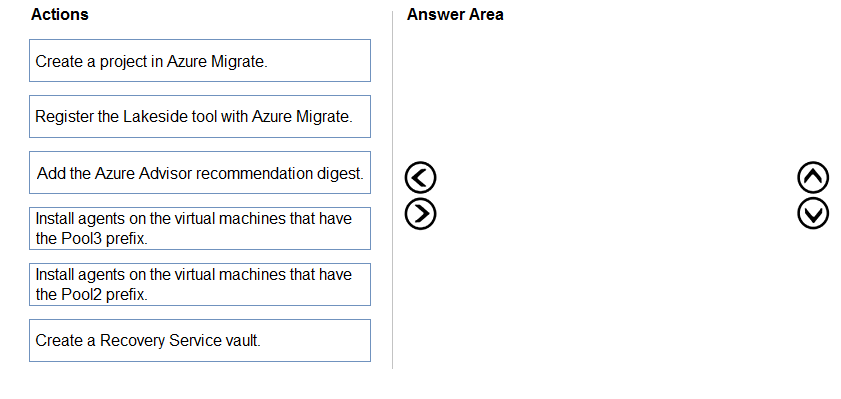Click the 'Recovery Service vault' text
841x399 pixels.
(x=180, y=341)
